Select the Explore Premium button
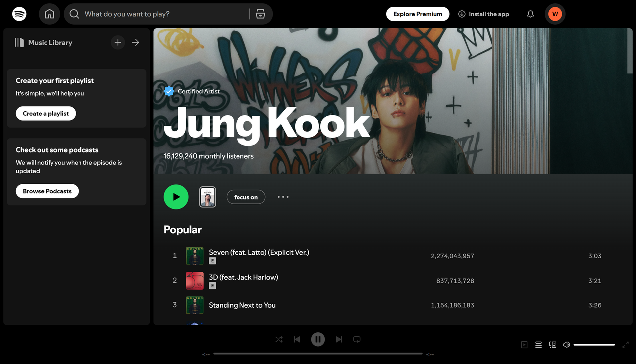This screenshot has height=364, width=636. point(417,14)
